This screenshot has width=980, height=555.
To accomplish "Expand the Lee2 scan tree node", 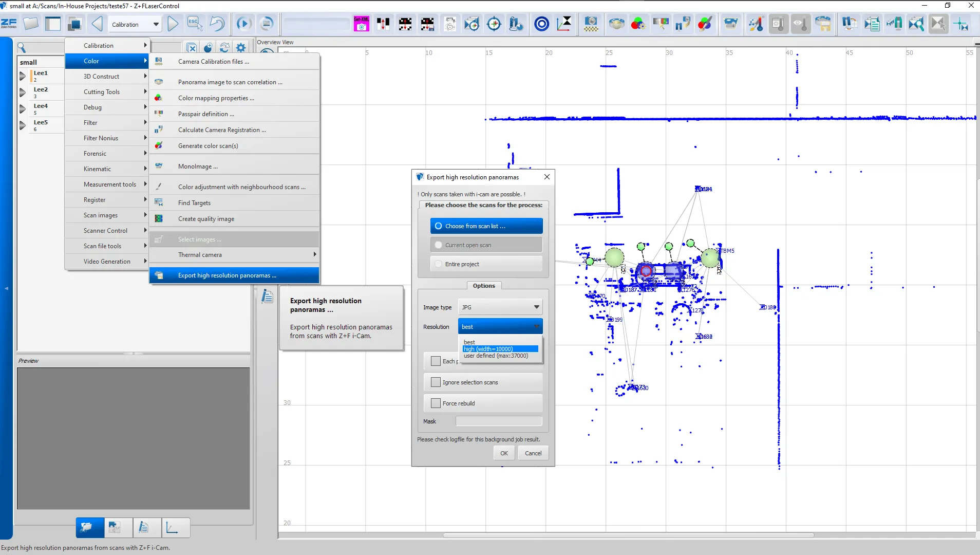I will coord(23,92).
